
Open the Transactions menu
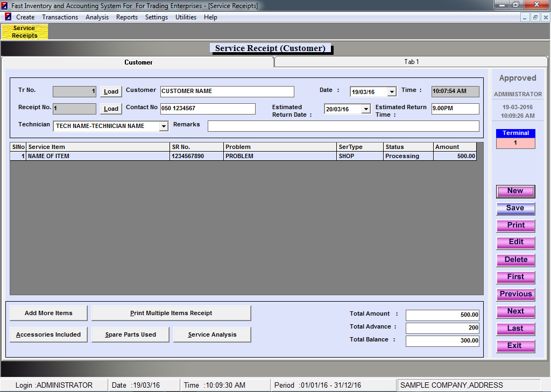coord(60,17)
